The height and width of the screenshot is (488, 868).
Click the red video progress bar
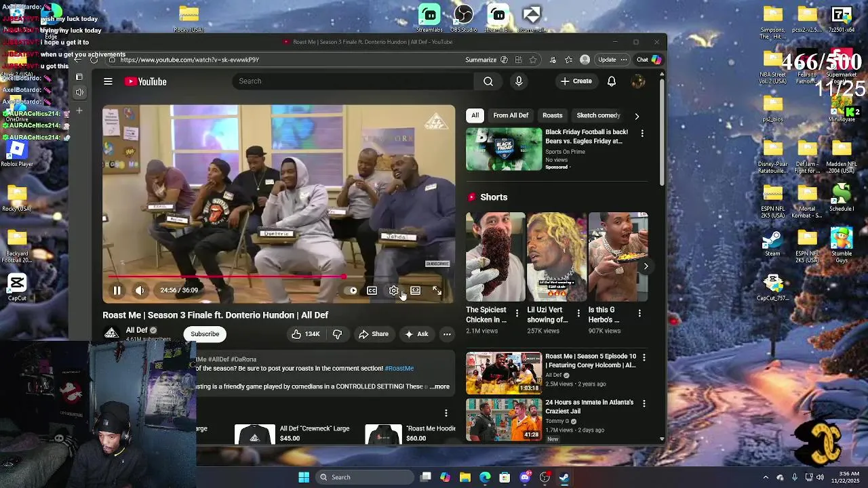tap(227, 277)
